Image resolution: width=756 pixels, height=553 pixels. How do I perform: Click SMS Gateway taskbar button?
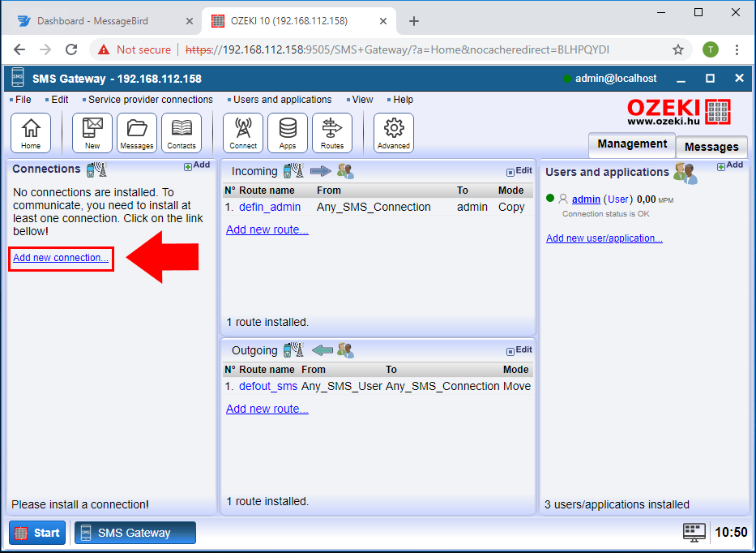(x=135, y=533)
